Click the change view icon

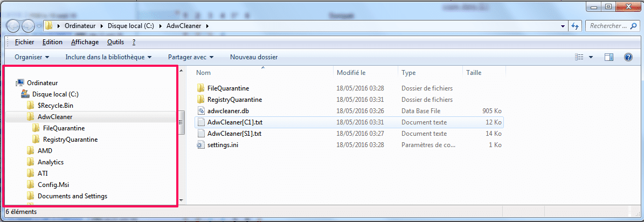579,57
